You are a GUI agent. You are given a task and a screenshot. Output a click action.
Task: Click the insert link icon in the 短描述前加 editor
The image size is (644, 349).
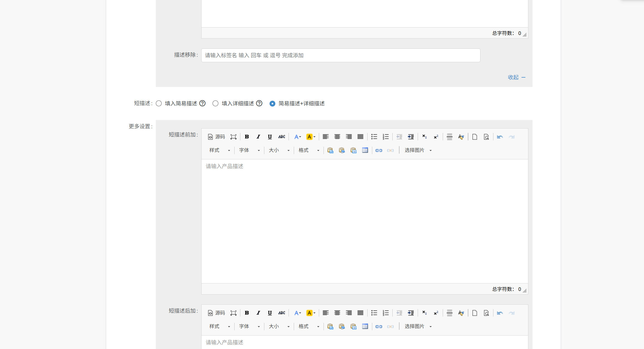click(x=379, y=150)
